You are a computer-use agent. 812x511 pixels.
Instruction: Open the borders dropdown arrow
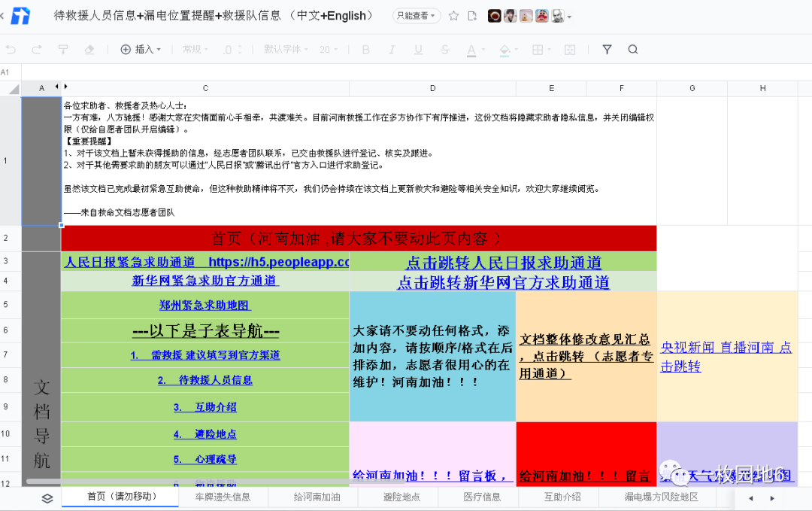(x=549, y=50)
